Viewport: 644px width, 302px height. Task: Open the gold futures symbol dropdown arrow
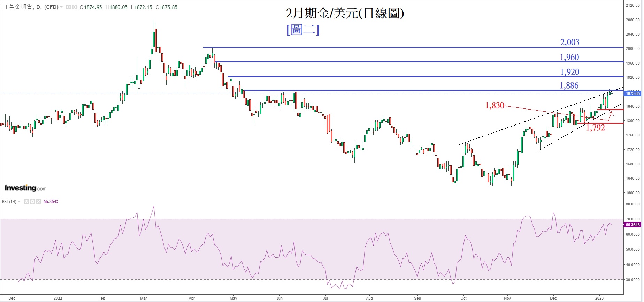click(61, 7)
